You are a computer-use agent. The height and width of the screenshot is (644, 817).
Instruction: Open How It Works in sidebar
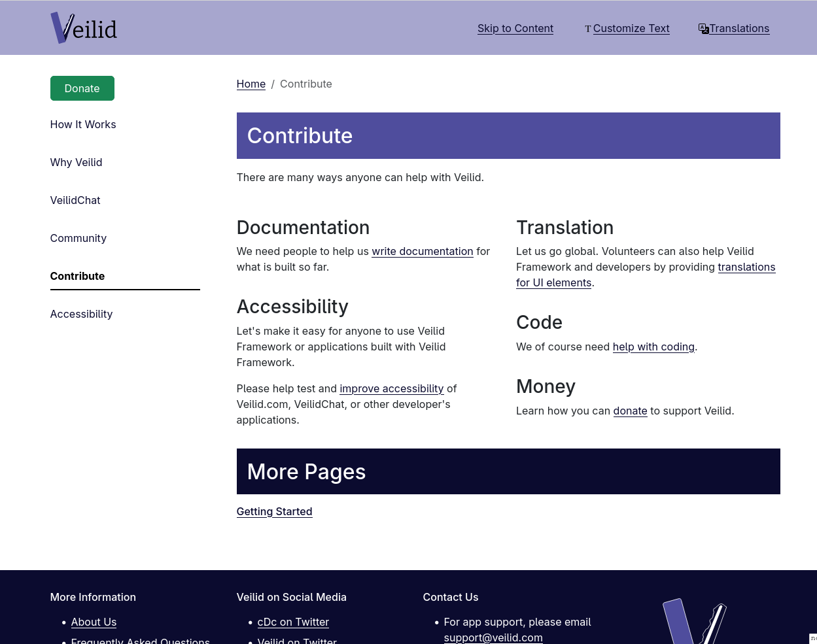[83, 124]
